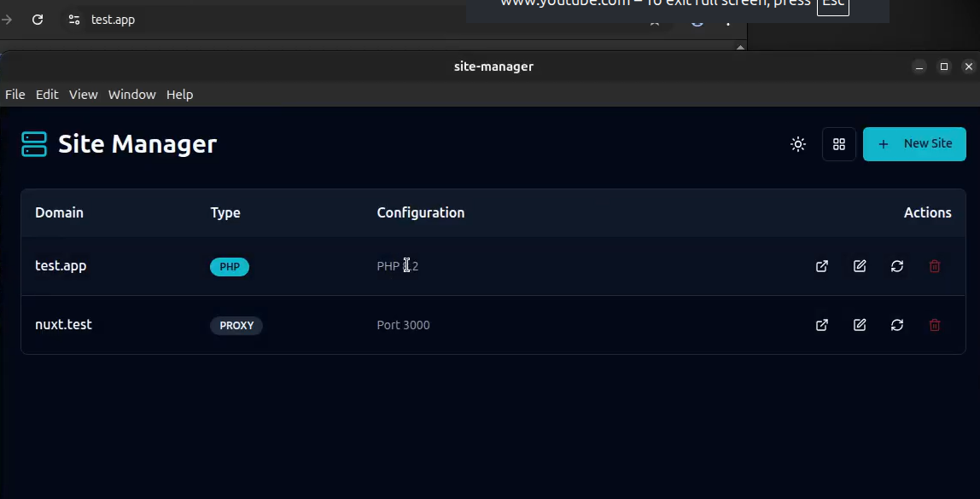Screen dimensions: 980x499
Task: Click refresh icon for nuxt.test row
Action: tap(897, 325)
